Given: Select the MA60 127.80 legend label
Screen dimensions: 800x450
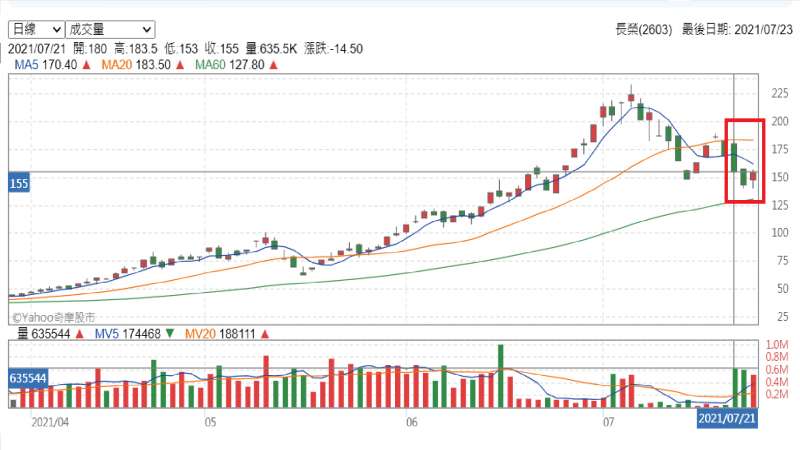Looking at the screenshot, I should click(x=230, y=65).
